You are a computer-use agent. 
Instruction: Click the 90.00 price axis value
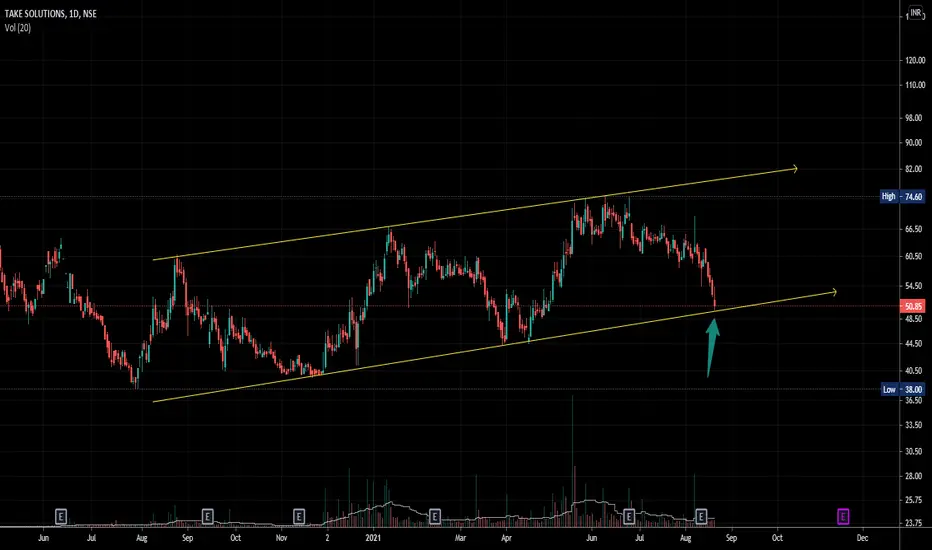[x=915, y=143]
